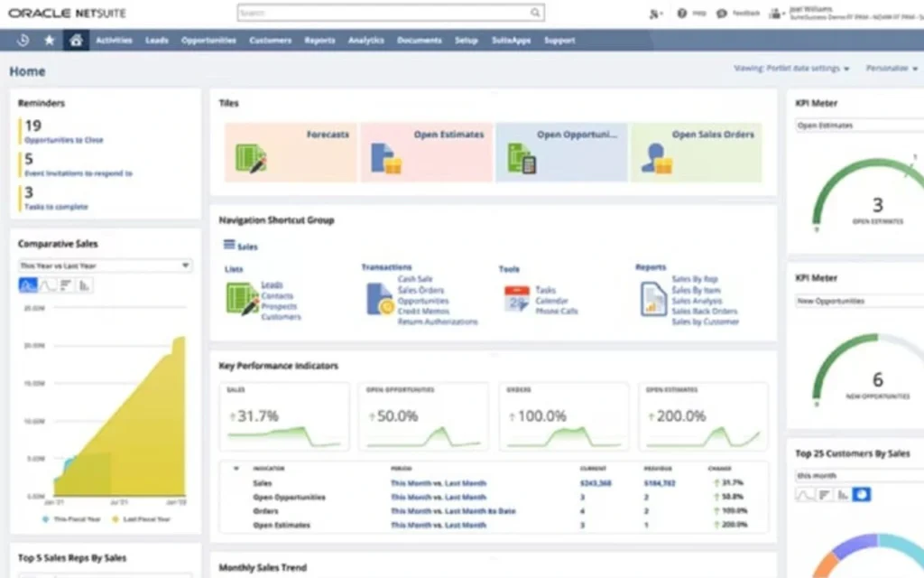Open the Personalize dropdown
Image resolution: width=924 pixels, height=578 pixels.
pos(890,69)
